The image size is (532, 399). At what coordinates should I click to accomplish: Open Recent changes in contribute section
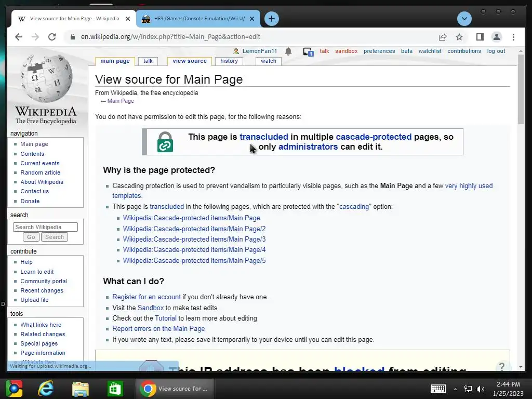click(42, 290)
